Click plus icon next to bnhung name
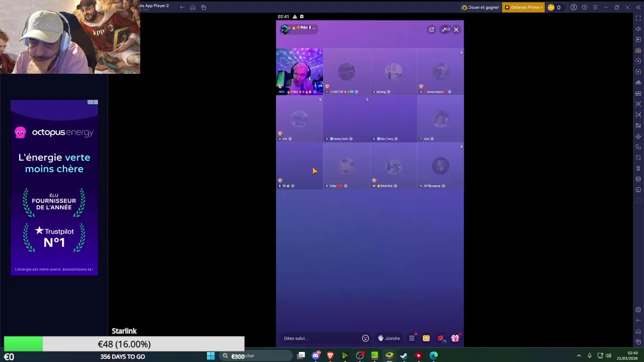Viewport: 644px width, 362px height. [388, 92]
